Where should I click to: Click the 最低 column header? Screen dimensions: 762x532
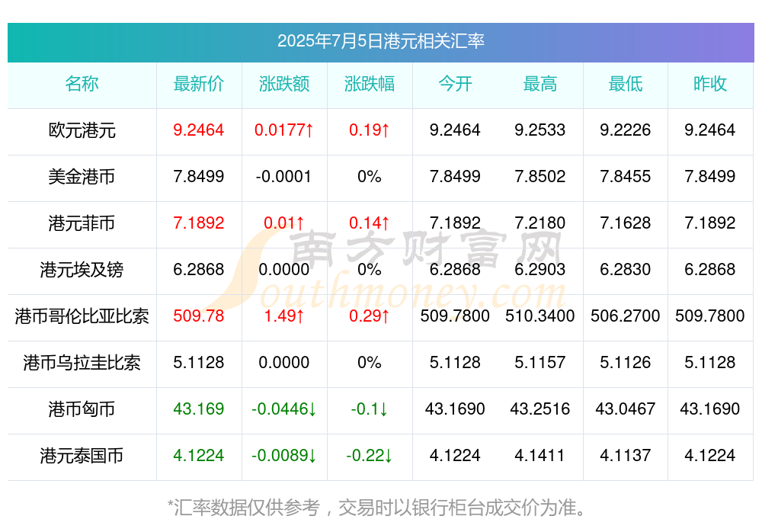626,84
